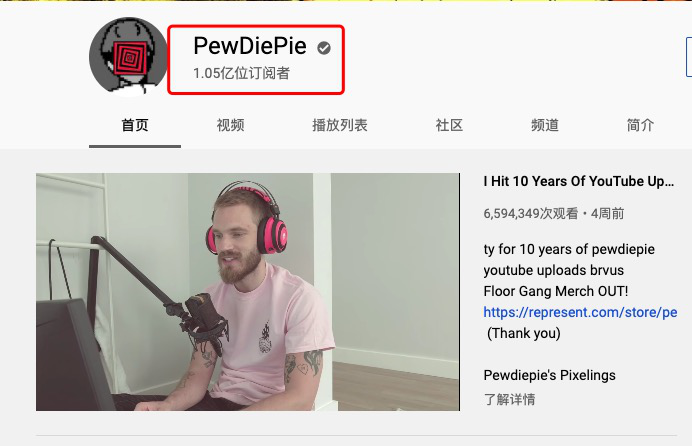Click the "(Thank you)" description text
692x446 pixels.
[524, 333]
